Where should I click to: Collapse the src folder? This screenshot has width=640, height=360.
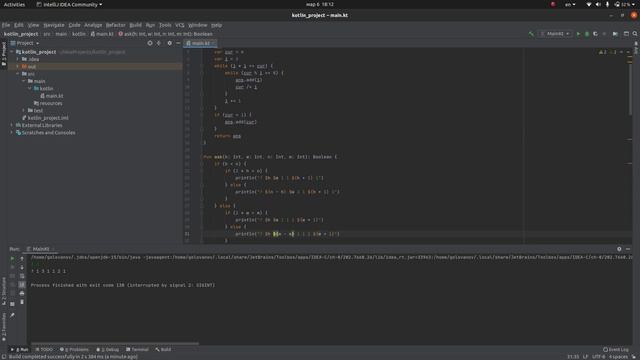pyautogui.click(x=18, y=74)
